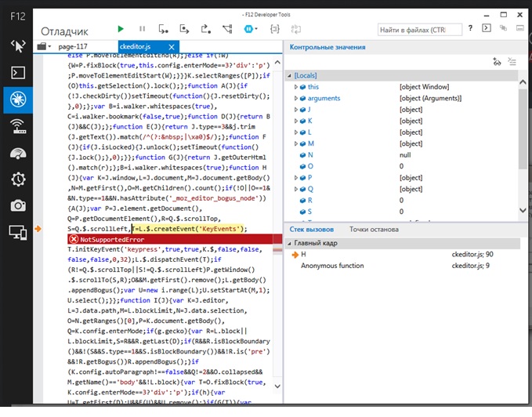Click the highlighted createEvent('KeyEvents') code
Image resolution: width=532 pixels, height=417 pixels.
point(190,229)
